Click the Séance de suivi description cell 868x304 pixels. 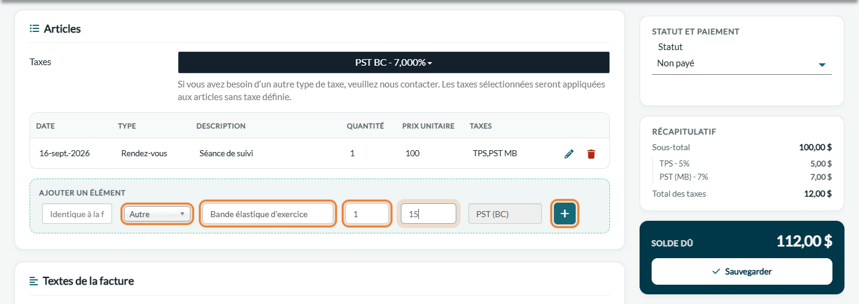coord(226,153)
